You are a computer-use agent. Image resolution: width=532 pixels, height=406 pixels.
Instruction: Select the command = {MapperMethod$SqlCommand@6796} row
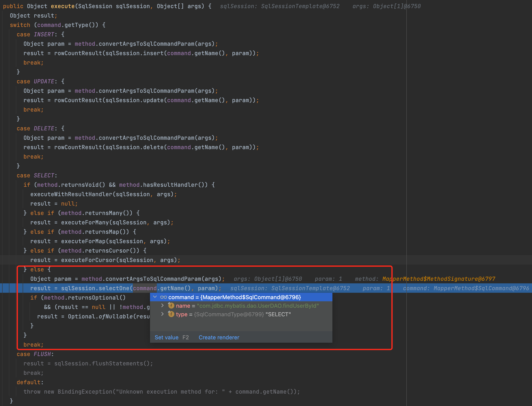[x=234, y=297]
